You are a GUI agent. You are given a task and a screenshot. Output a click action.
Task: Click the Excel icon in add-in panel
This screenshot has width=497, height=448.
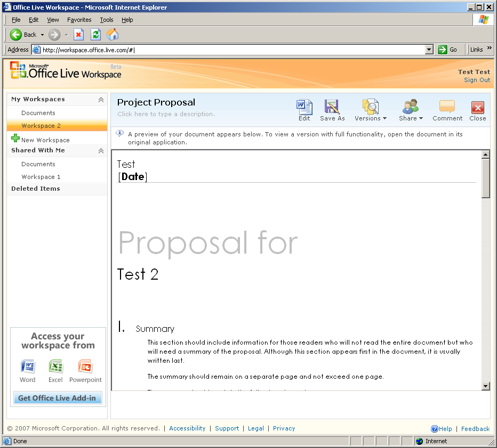(56, 367)
